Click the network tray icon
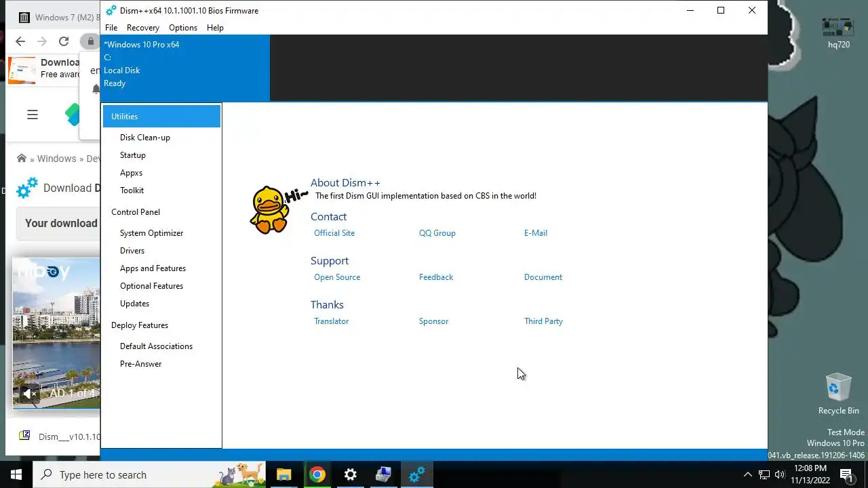Screen dimensions: 868x488 tap(764, 474)
